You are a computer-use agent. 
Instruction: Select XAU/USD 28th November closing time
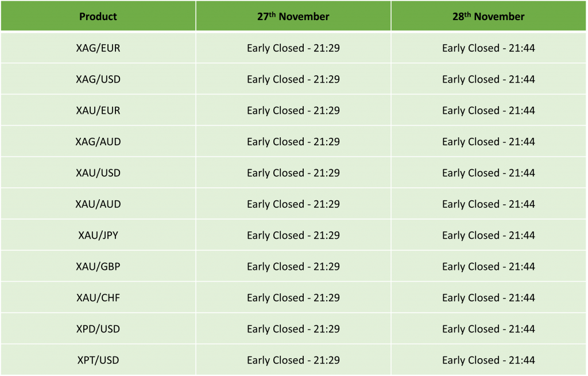pyautogui.click(x=489, y=173)
